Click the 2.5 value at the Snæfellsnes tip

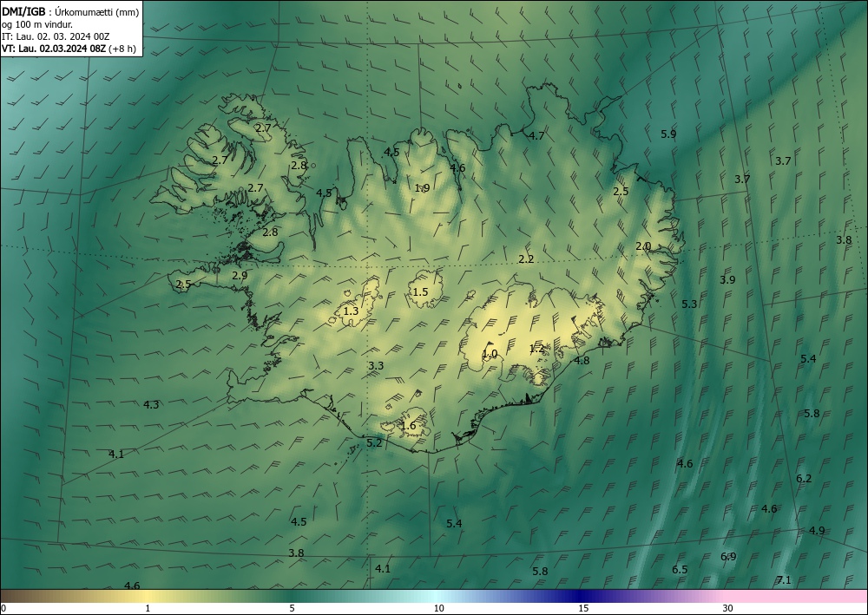[x=183, y=285]
